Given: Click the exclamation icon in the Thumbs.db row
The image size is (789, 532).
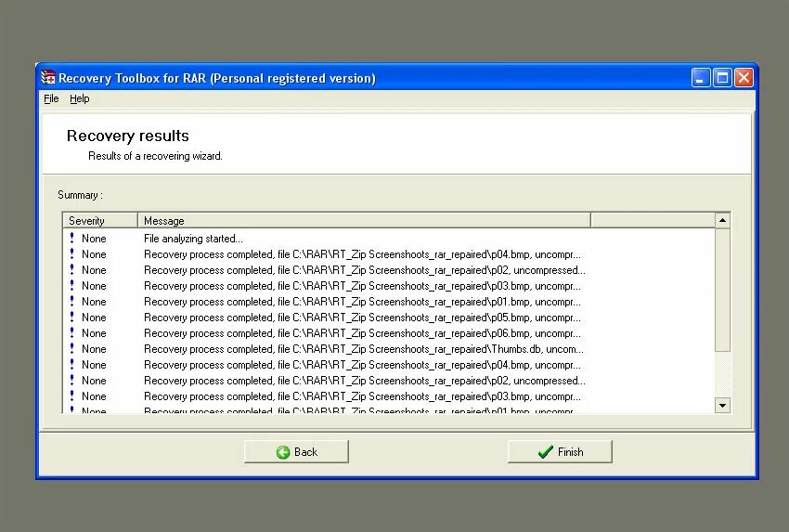Looking at the screenshot, I should click(x=72, y=348).
